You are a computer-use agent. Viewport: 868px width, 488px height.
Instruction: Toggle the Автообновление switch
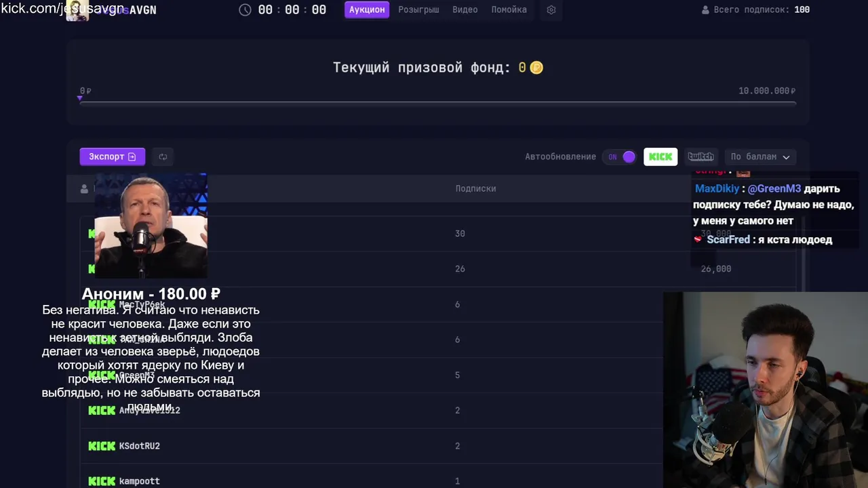(620, 157)
